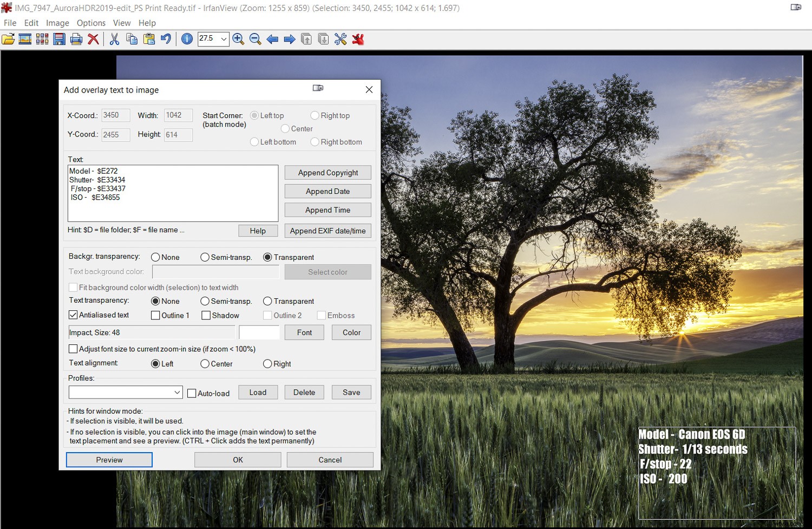The width and height of the screenshot is (812, 529).
Task: Open the Profiles dropdown list
Action: point(178,392)
